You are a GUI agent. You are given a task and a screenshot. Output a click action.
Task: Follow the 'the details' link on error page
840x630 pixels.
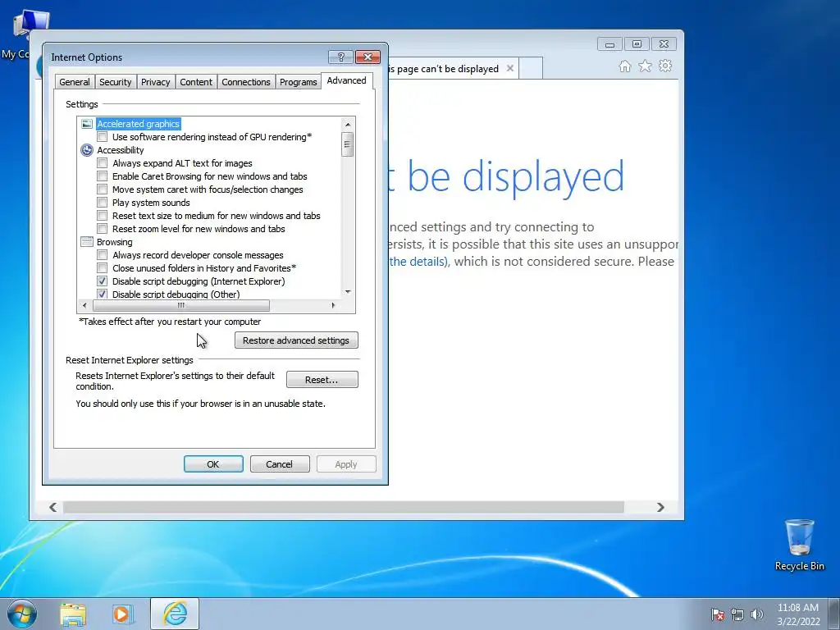point(418,262)
